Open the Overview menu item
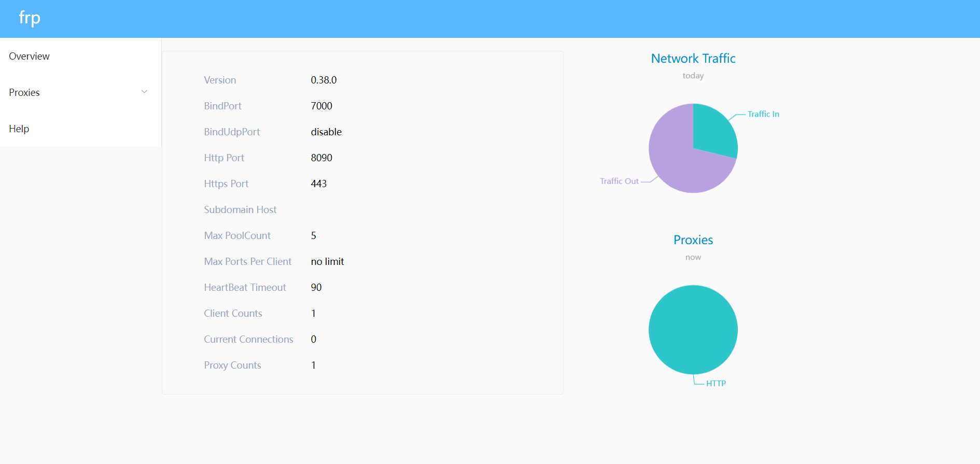This screenshot has height=464, width=980. 80,56
